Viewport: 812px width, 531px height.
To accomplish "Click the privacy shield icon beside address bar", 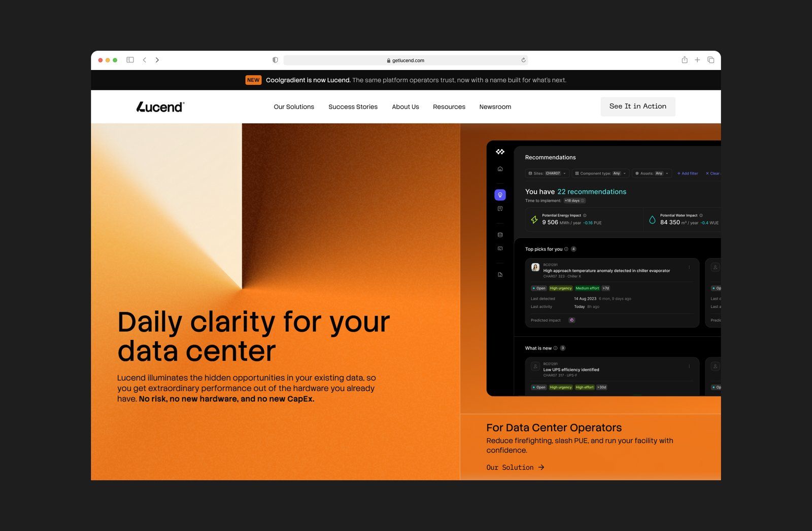I will pos(275,60).
